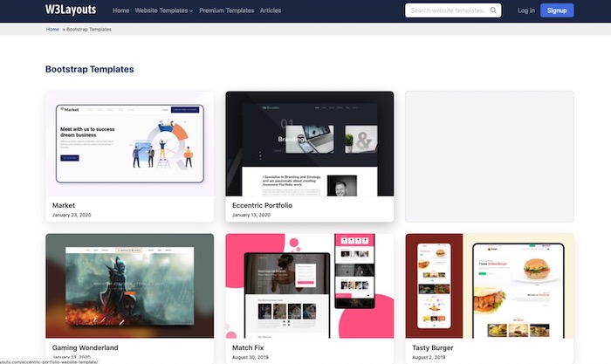
Task: Click the Bootstrap Templates page heading
Action: point(90,69)
